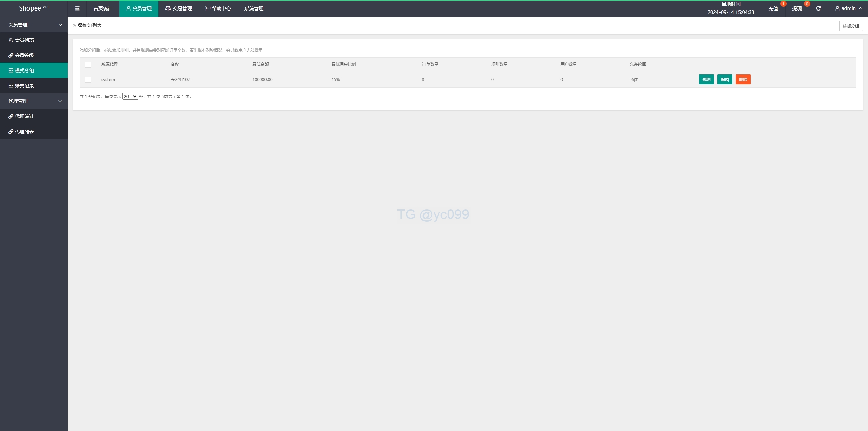Switch to the 交易管理 top menu
868x431 pixels.
(x=179, y=8)
